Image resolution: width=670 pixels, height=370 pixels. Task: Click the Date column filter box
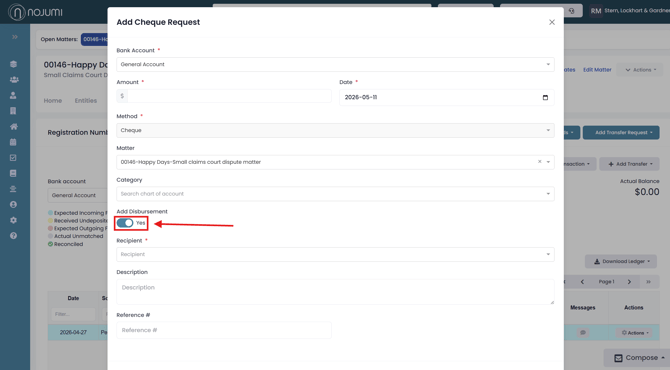(x=73, y=314)
